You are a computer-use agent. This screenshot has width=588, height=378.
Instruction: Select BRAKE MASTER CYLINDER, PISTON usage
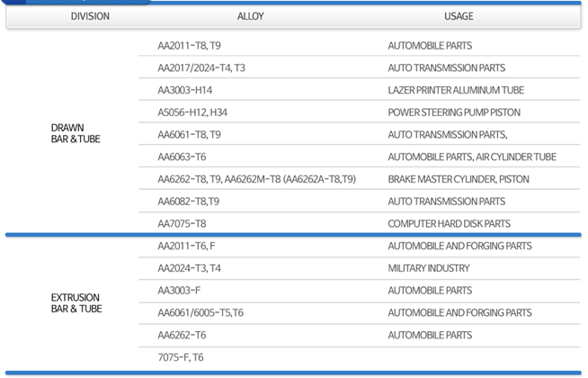tap(458, 180)
